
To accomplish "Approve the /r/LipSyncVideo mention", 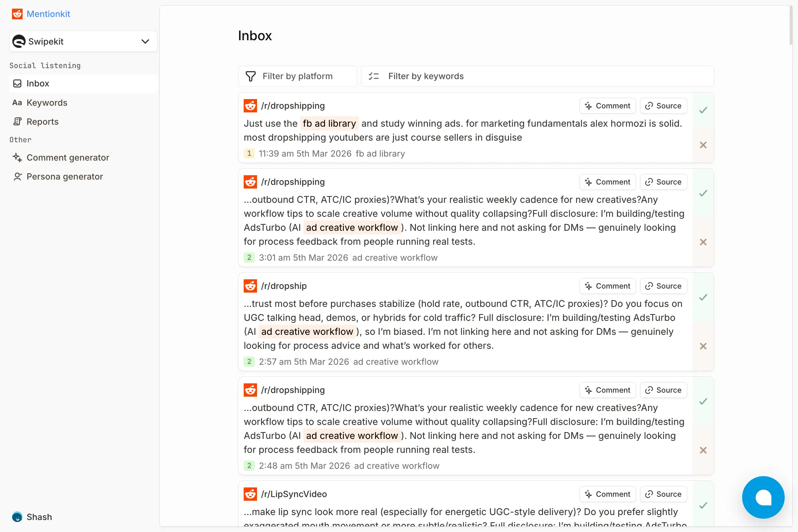I will (703, 505).
